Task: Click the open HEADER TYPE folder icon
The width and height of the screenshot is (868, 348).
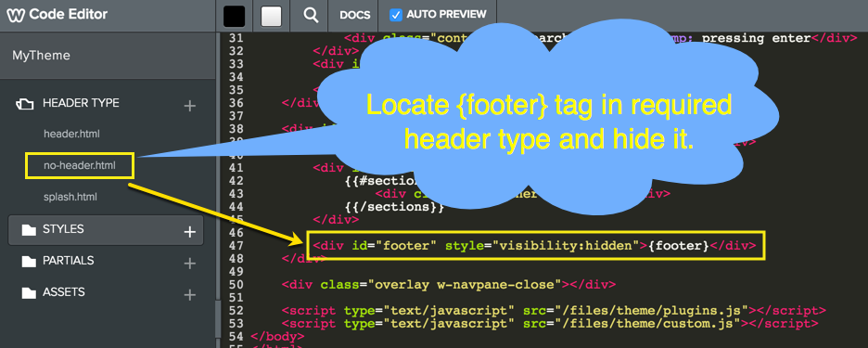Action: (25, 104)
